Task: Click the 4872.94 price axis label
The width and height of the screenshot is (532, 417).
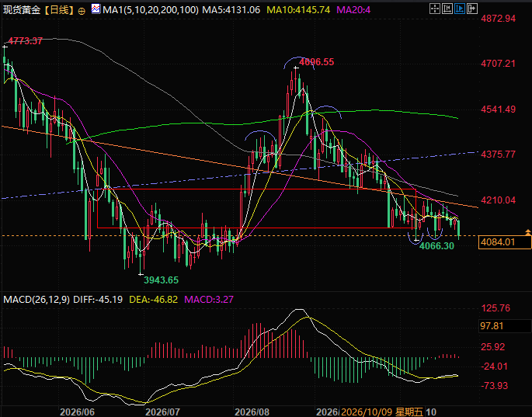Action: pyautogui.click(x=498, y=19)
